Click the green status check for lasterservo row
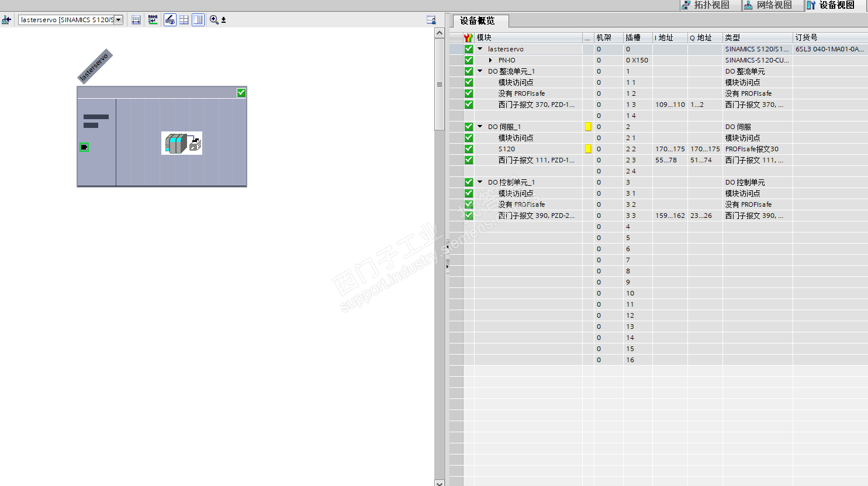This screenshot has height=486, width=868. [x=469, y=49]
